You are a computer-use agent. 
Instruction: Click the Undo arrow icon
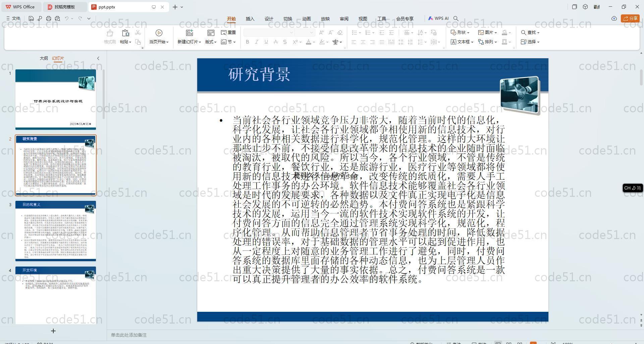pyautogui.click(x=67, y=18)
